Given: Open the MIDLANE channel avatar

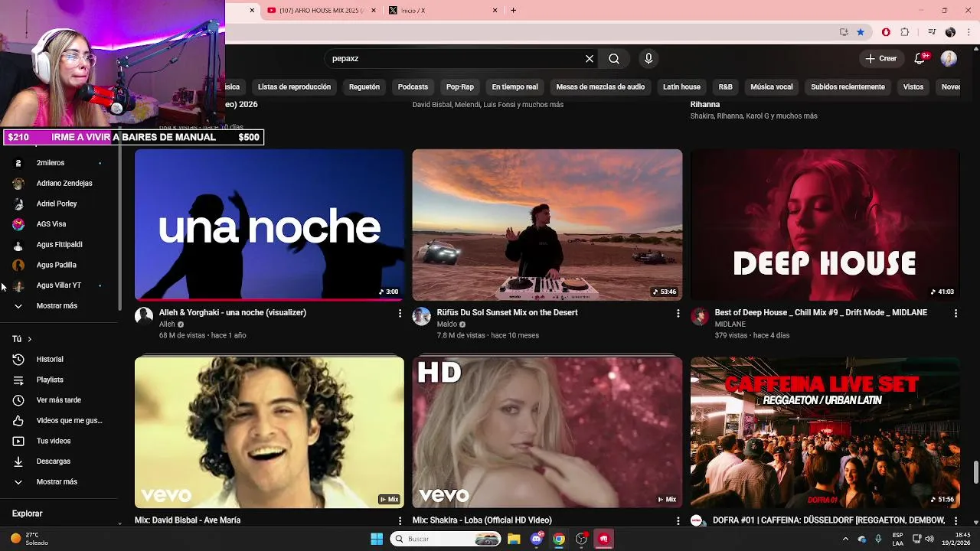Looking at the screenshot, I should [x=700, y=317].
